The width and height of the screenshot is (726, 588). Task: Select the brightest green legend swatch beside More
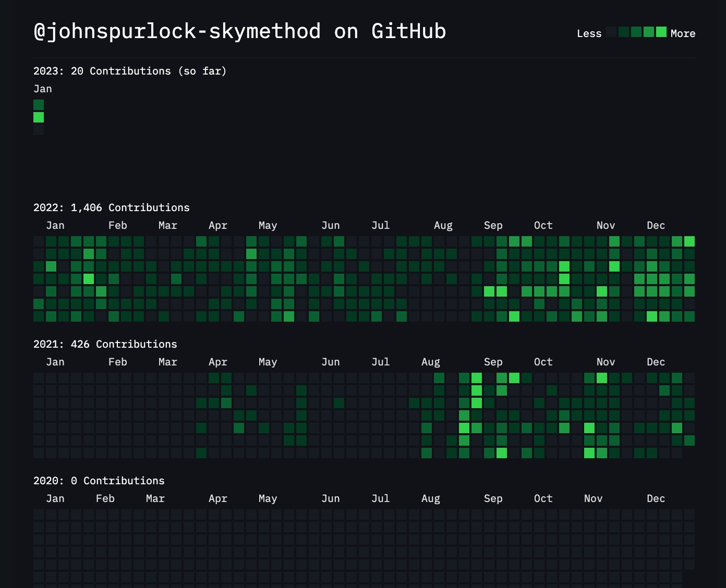click(x=661, y=32)
